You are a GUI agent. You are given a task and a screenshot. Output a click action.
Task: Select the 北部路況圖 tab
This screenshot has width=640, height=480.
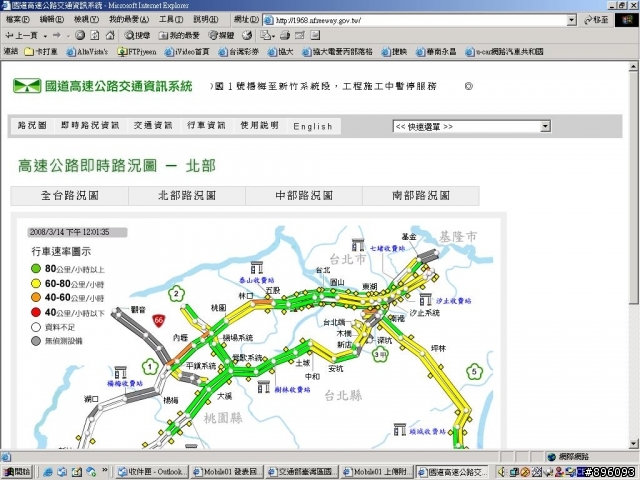click(187, 196)
